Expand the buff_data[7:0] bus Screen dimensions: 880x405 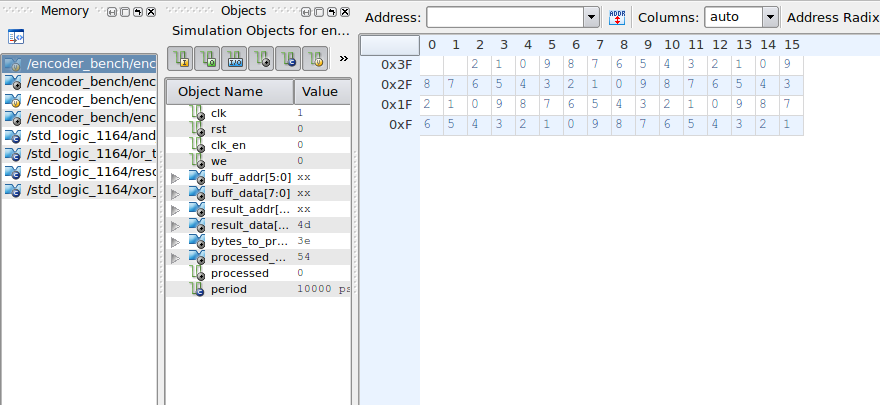(x=176, y=194)
